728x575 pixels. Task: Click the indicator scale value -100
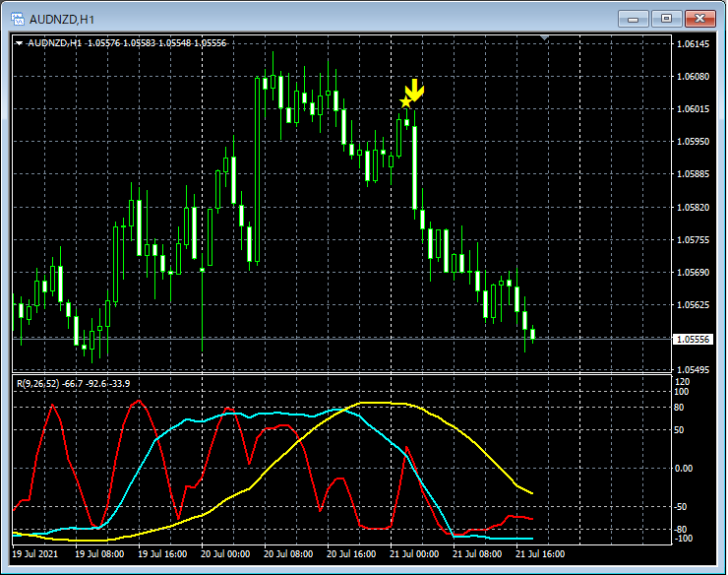(683, 539)
